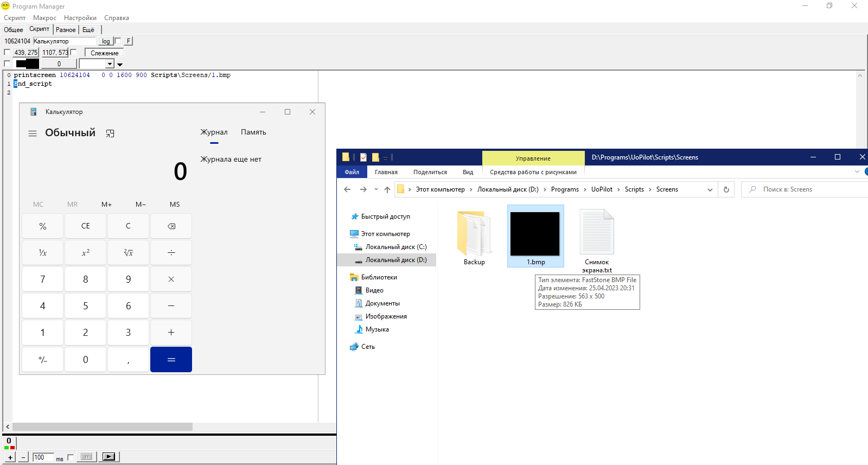The image size is (868, 465).
Task: Click the Слежение button
Action: 104,53
